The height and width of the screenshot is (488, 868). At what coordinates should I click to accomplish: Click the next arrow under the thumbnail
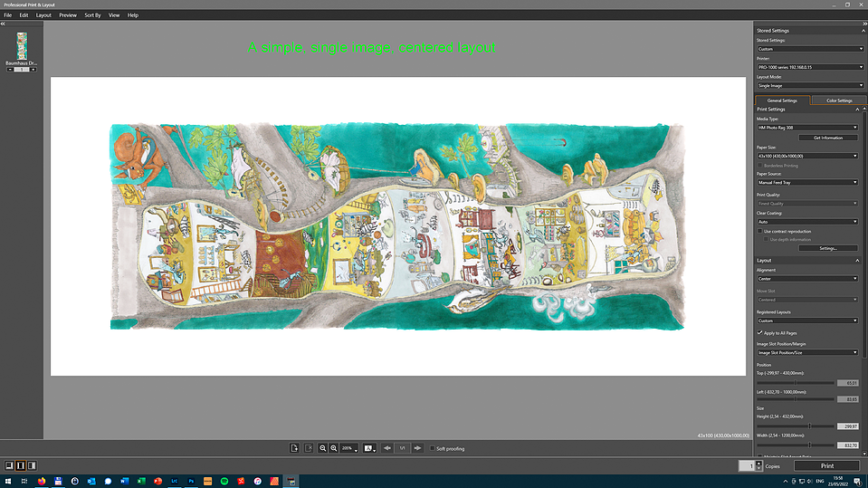point(33,70)
